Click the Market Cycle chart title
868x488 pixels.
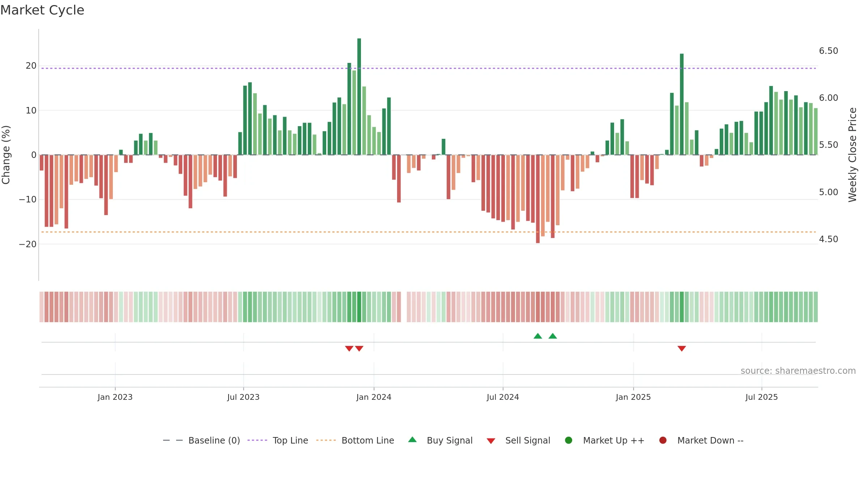(x=42, y=10)
